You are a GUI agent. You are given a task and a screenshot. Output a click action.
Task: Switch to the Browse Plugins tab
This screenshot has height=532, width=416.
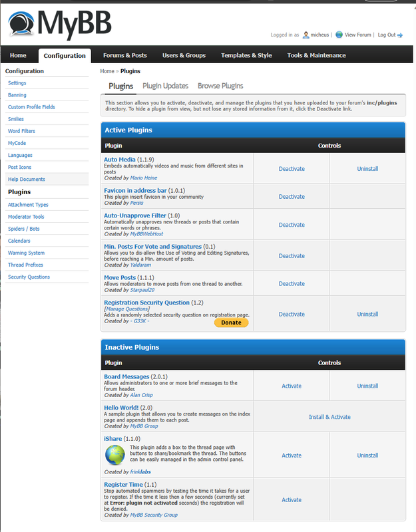pyautogui.click(x=220, y=86)
